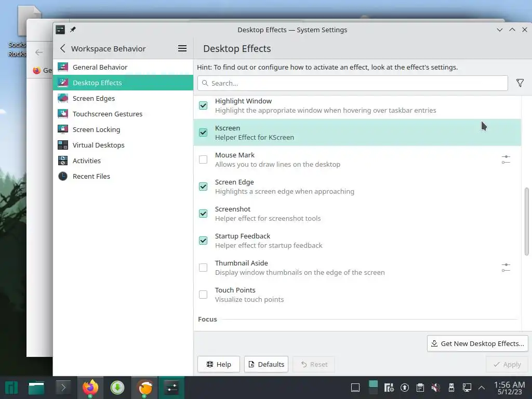
Task: Click the Help button
Action: pos(219,364)
